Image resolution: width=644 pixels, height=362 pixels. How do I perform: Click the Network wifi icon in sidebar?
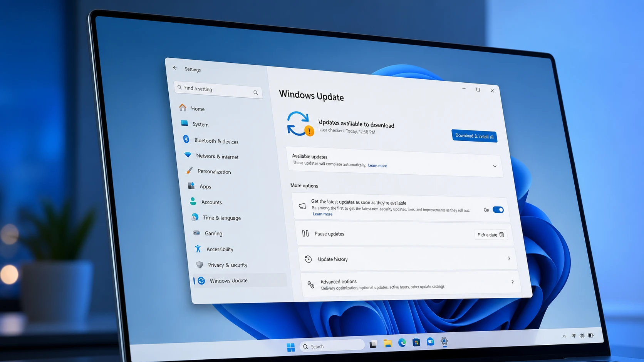pos(188,155)
